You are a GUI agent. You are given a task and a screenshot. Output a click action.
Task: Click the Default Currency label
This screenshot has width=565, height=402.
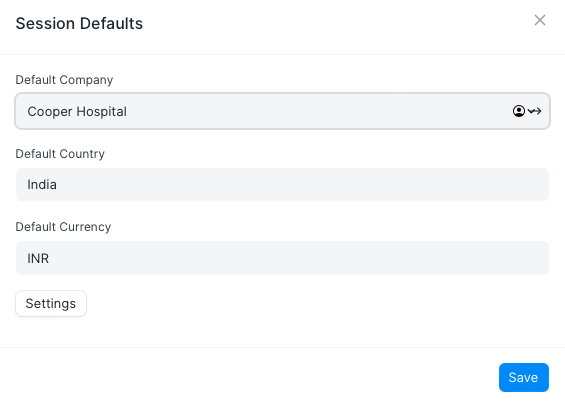tap(63, 227)
